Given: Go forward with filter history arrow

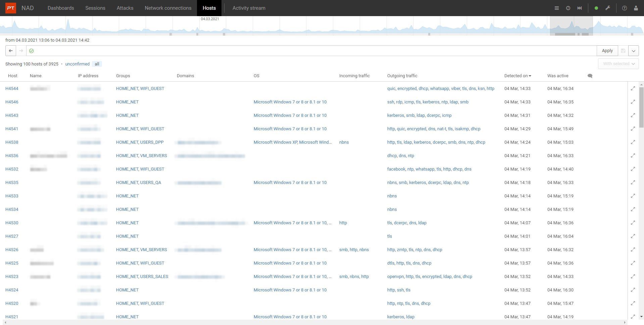Looking at the screenshot, I should [x=21, y=51].
